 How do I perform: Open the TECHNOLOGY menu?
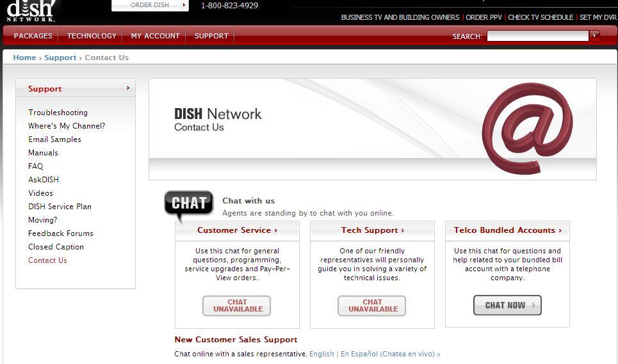tap(92, 36)
